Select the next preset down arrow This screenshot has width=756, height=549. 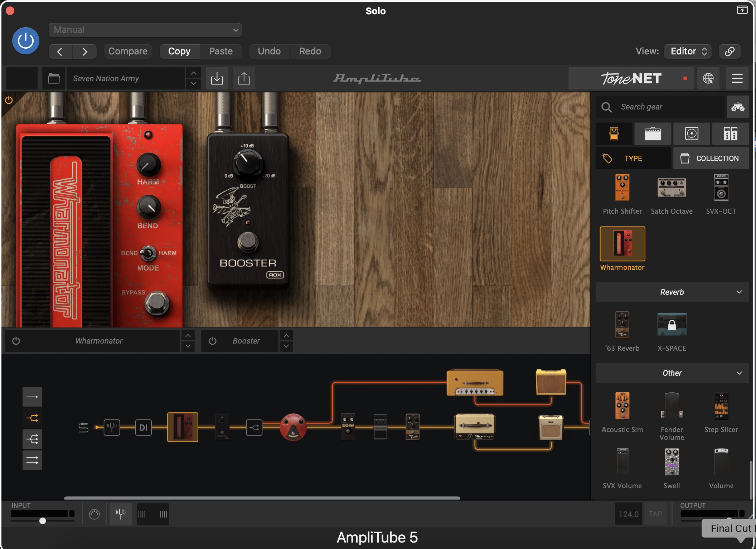(193, 83)
